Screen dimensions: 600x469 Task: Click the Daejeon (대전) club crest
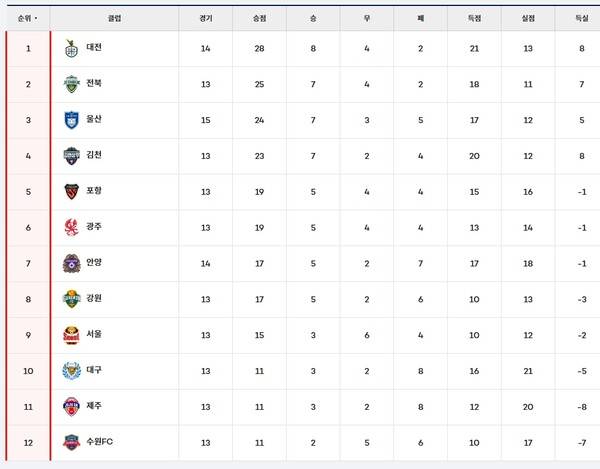(71, 48)
